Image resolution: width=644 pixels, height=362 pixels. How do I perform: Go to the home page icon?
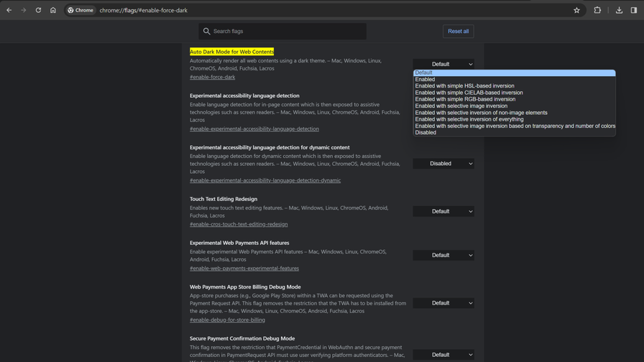tap(53, 10)
